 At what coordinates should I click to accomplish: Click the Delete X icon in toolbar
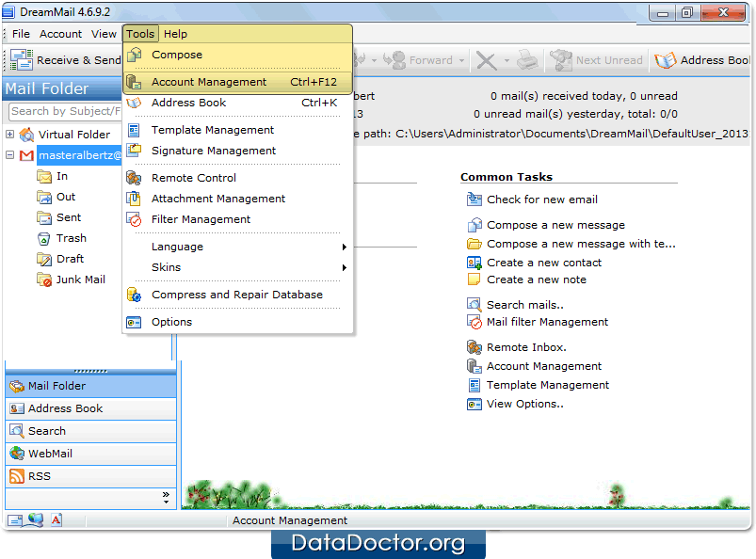point(486,61)
